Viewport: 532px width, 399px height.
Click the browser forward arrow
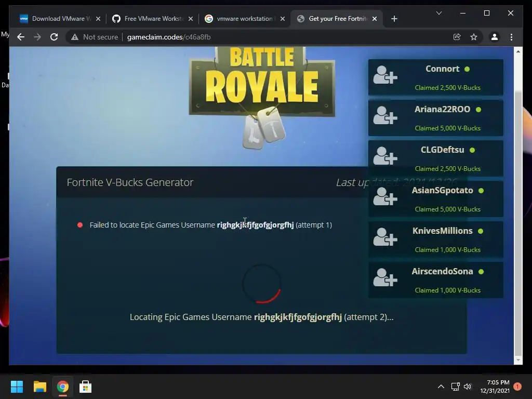point(37,37)
